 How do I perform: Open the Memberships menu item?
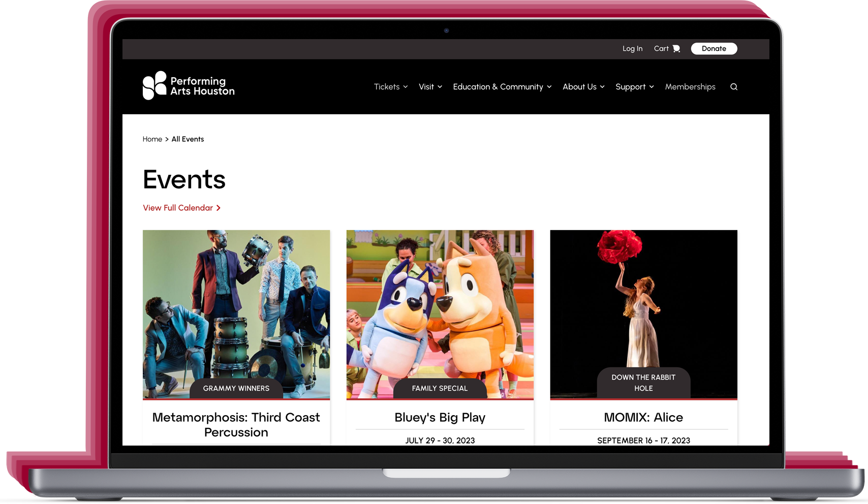(690, 87)
